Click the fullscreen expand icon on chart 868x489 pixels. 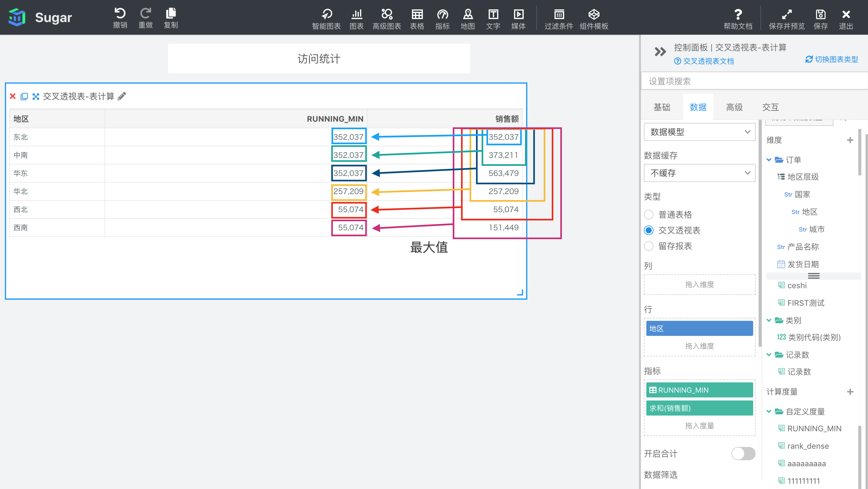pos(36,96)
